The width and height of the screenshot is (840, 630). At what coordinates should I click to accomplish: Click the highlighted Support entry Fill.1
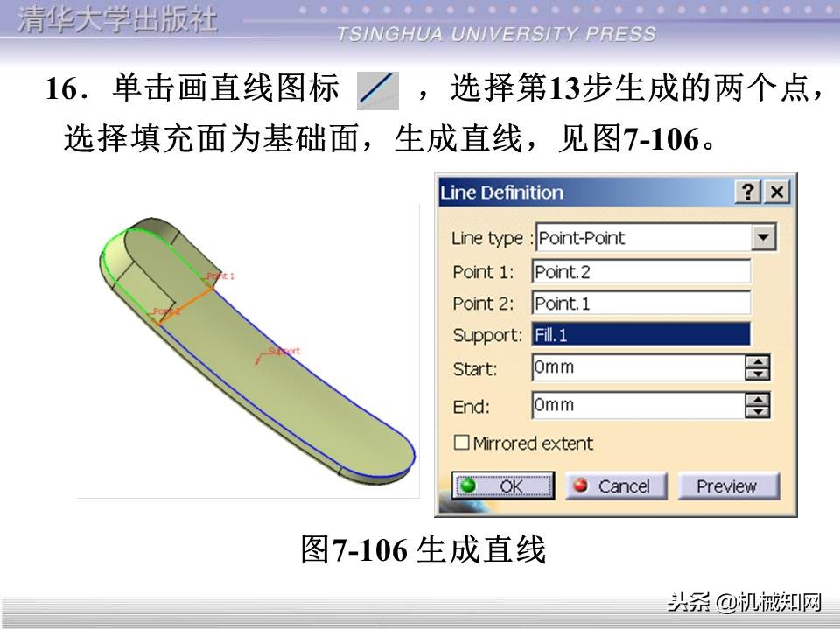point(643,334)
